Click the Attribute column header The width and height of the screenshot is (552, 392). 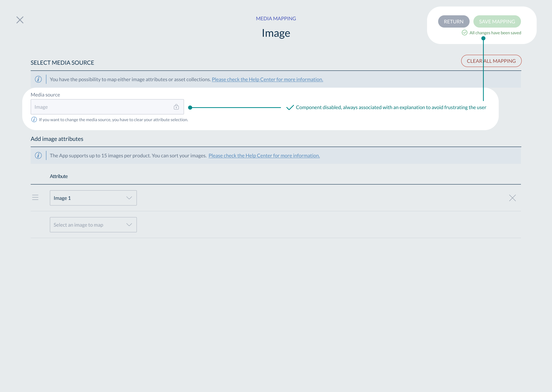coord(59,176)
